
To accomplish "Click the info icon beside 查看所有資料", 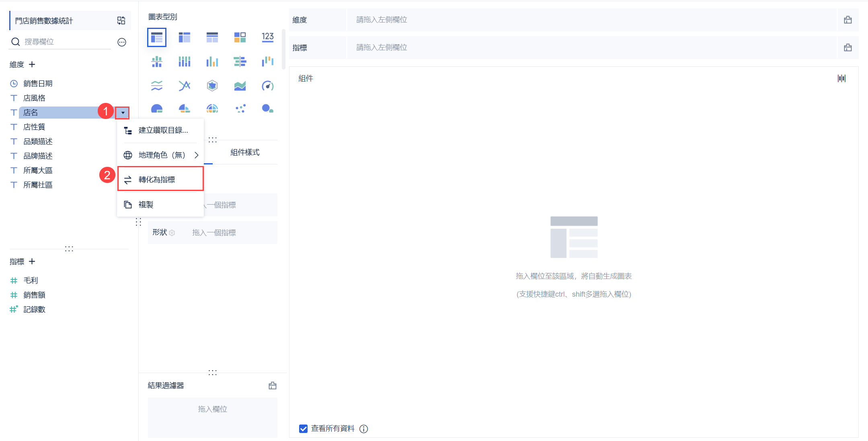I will [364, 429].
